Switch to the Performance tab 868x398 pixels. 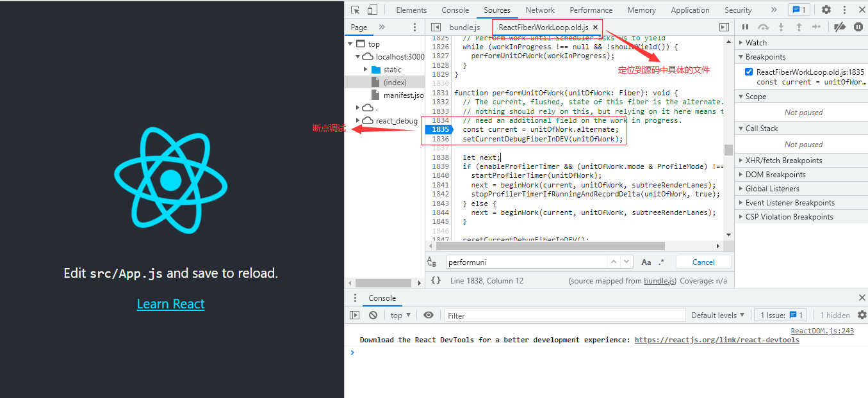(591, 10)
